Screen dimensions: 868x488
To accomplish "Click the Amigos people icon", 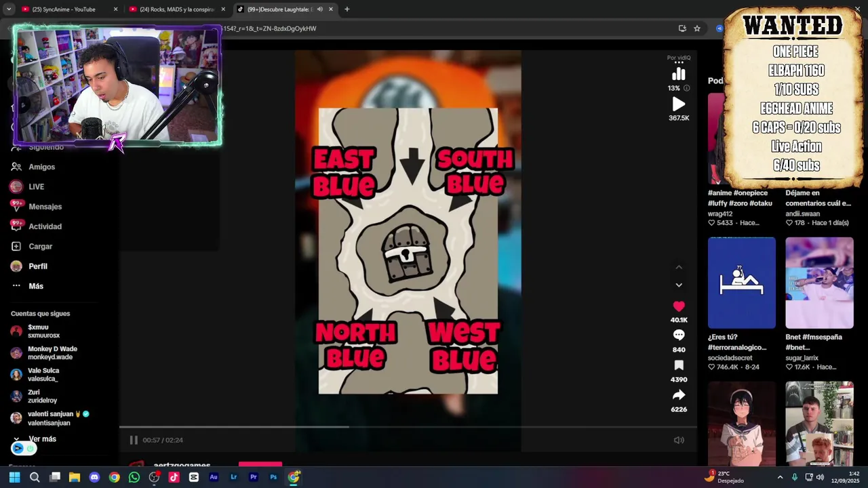I will [16, 167].
